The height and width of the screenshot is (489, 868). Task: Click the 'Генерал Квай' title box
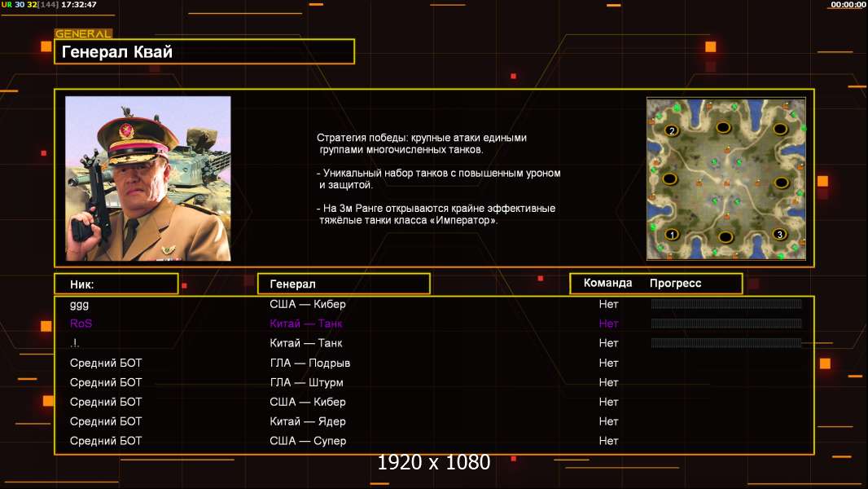(204, 52)
